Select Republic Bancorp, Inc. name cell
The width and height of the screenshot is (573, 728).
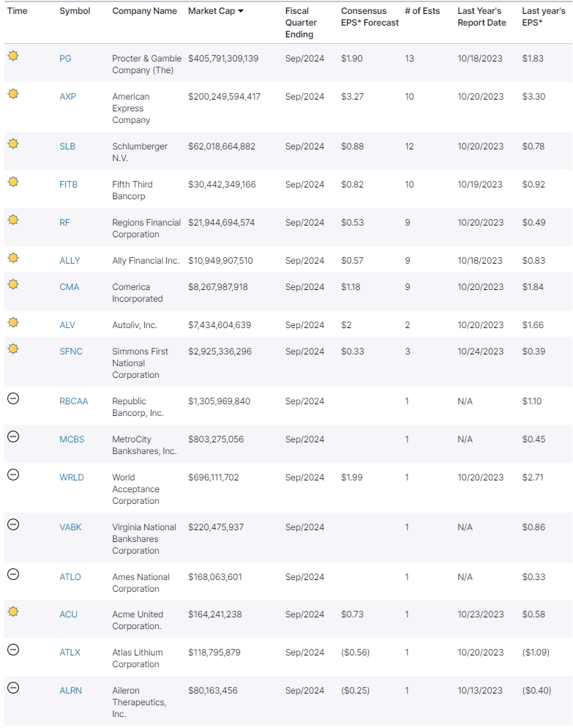(138, 407)
